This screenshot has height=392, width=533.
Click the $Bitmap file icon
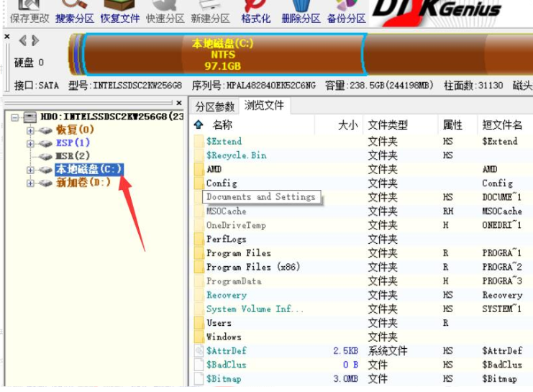[199, 378]
